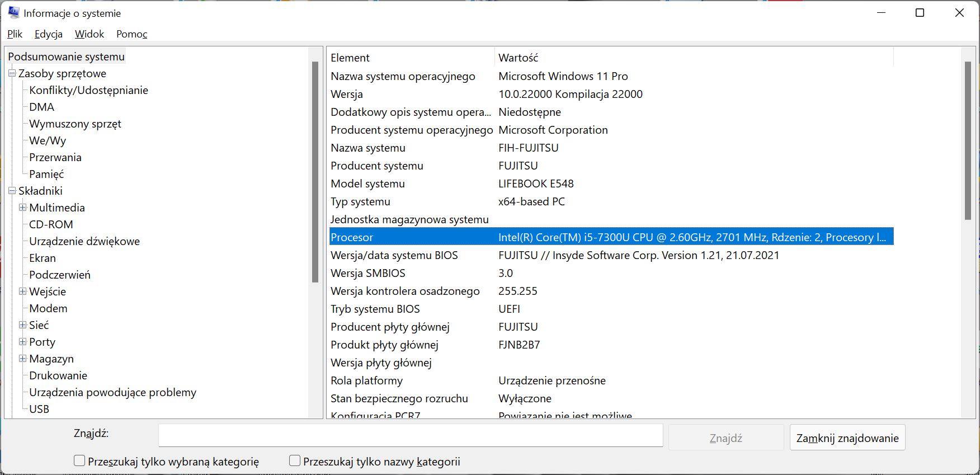Screen dimensions: 980x475
Task: Maximize the Informacje o systemie window
Action: (920, 12)
